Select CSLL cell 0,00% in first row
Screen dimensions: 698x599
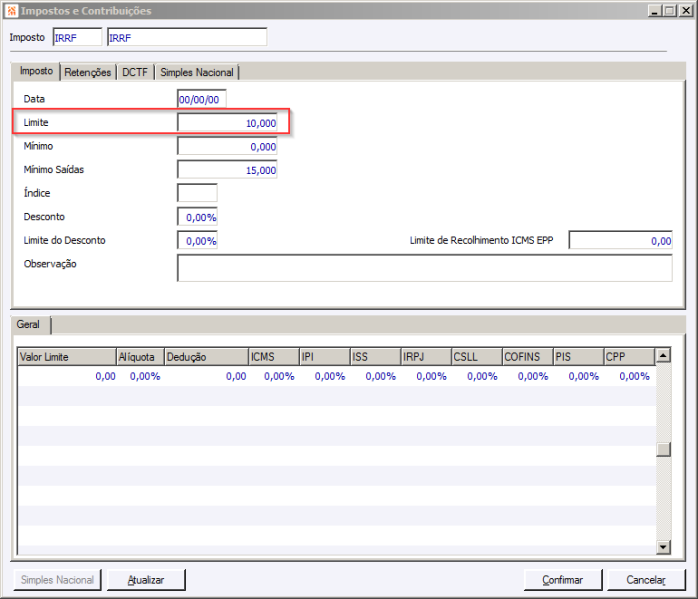[x=477, y=376]
